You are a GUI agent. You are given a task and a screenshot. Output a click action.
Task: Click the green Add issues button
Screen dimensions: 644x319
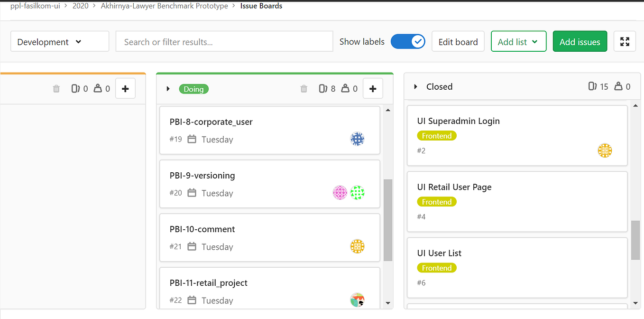coord(580,41)
